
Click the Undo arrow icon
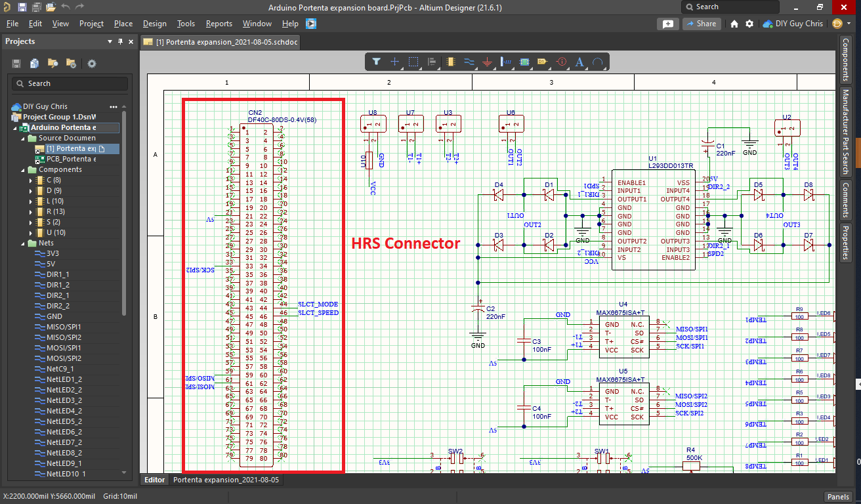pos(66,7)
